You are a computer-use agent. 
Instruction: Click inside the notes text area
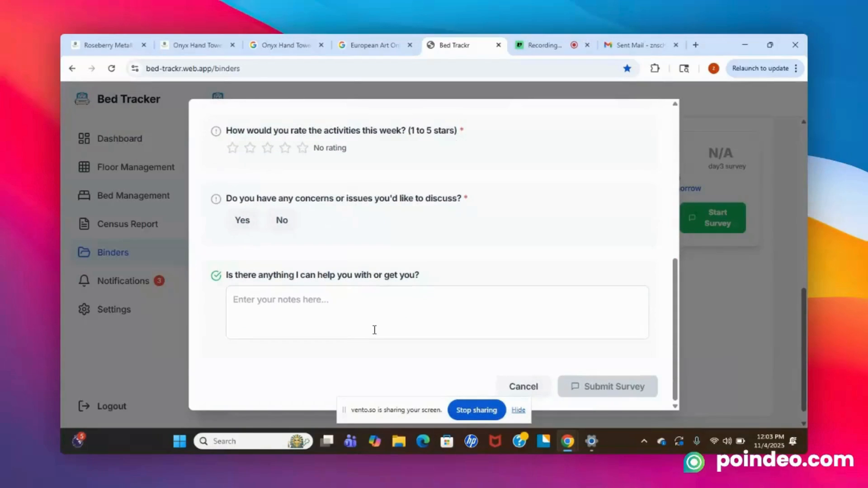(x=437, y=312)
